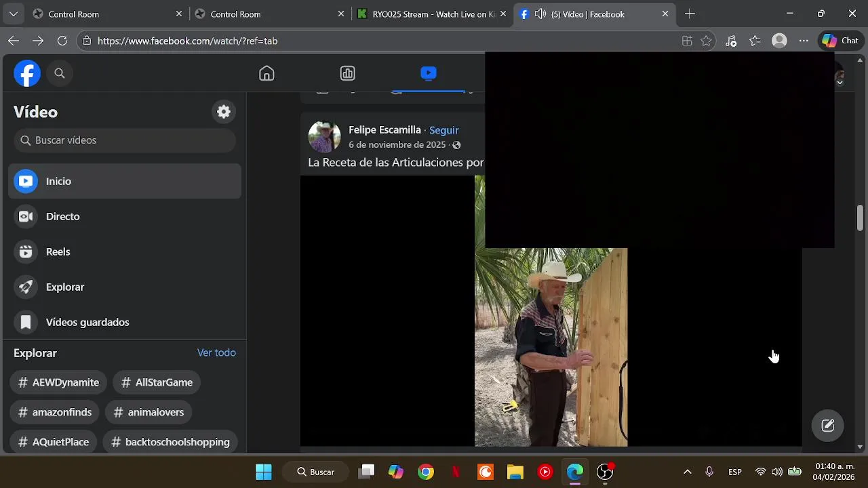The height and width of the screenshot is (488, 868).
Task: Select the AllStarGame hashtag chip
Action: pos(157,382)
